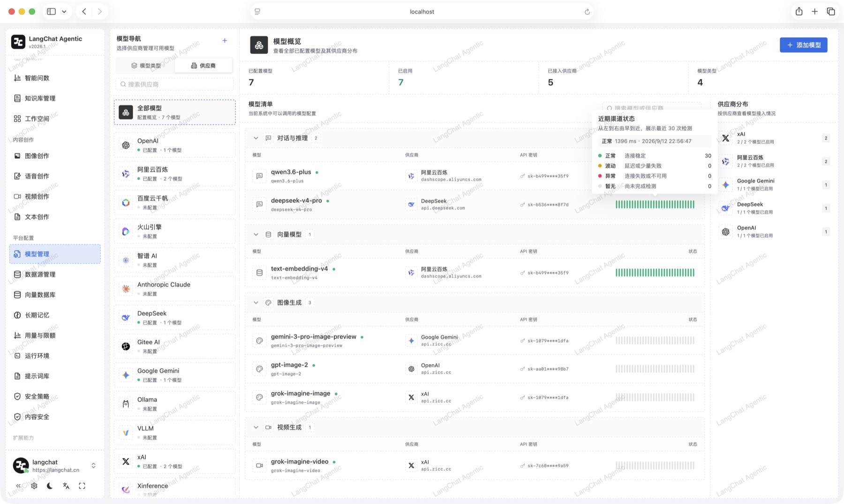Open the settings gear icon at bottom
Screen dimensions: 844x504
coord(34,486)
